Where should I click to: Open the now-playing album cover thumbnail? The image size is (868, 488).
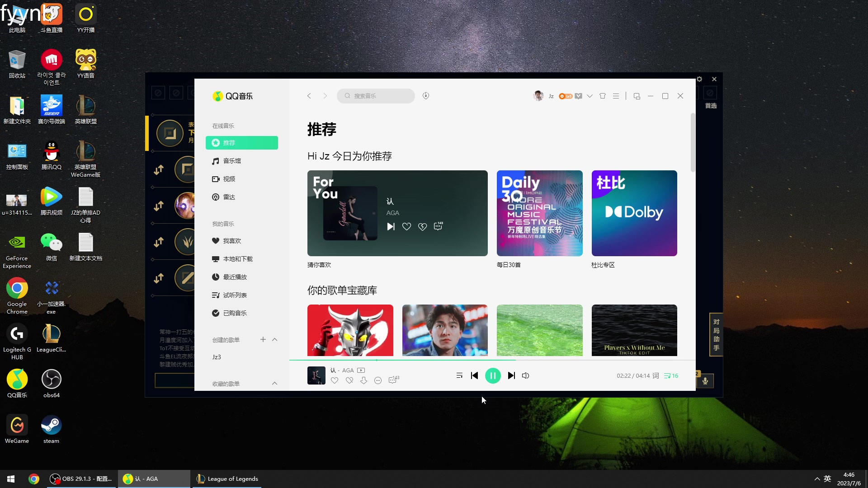(x=316, y=375)
